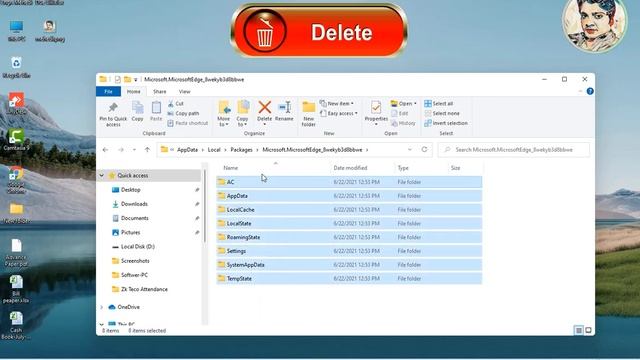This screenshot has height=360, width=640.
Task: Select the AC folder
Action: (349, 182)
